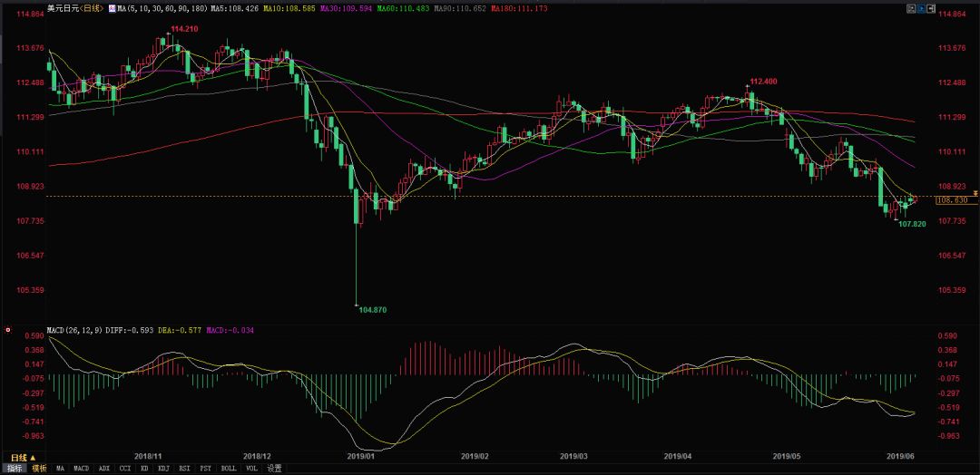This screenshot has width=980, height=475.
Task: Click the 2019/05 date axis label
Action: (787, 456)
